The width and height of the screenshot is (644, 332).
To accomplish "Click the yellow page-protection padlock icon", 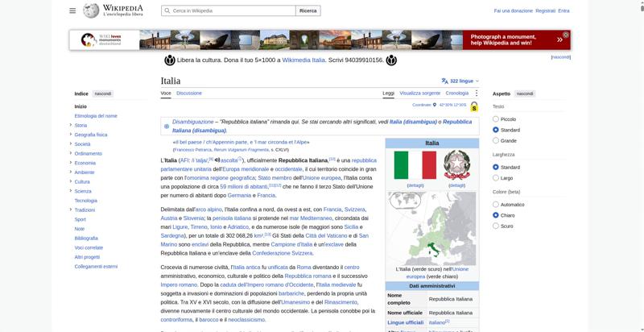I will (x=474, y=106).
